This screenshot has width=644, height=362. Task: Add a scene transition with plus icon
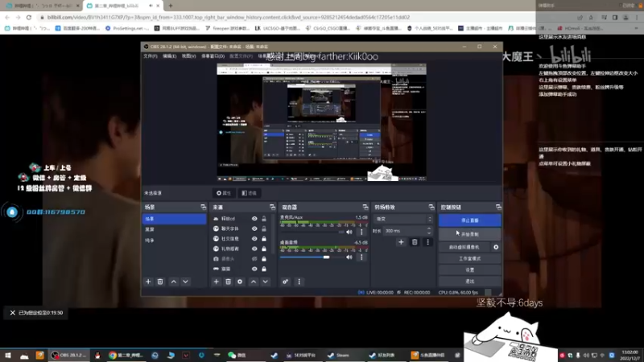401,242
